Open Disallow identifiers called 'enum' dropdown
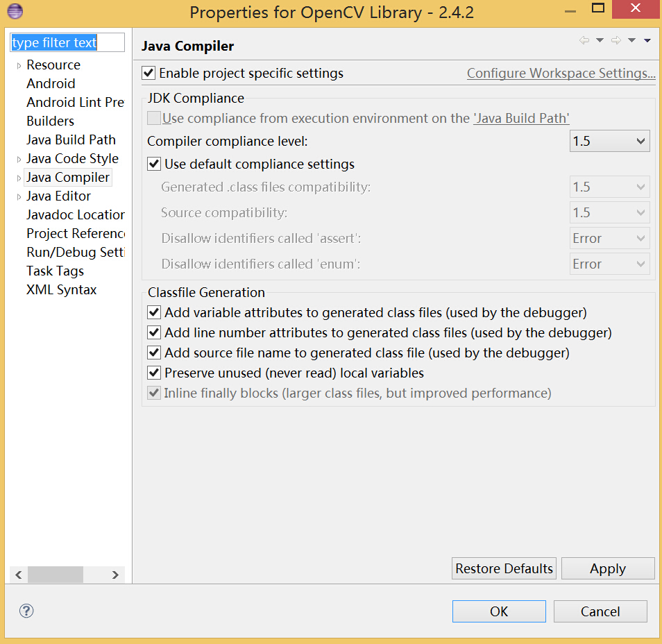662x644 pixels. (609, 264)
